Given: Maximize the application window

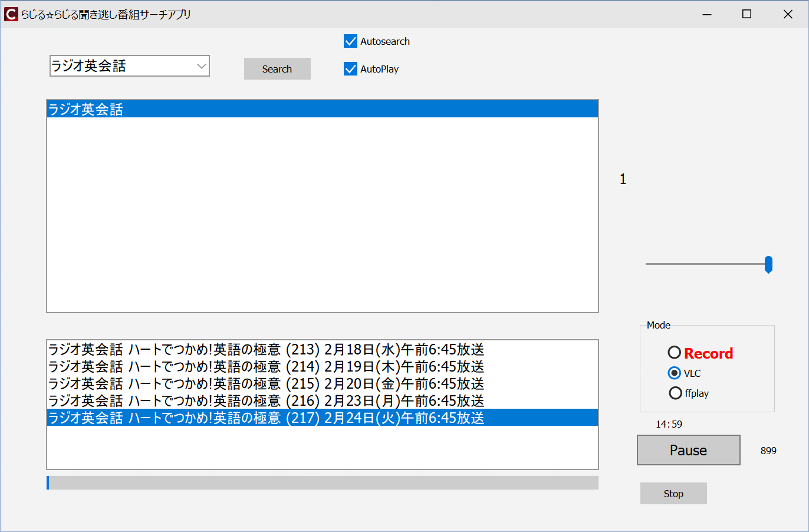Looking at the screenshot, I should 746,14.
